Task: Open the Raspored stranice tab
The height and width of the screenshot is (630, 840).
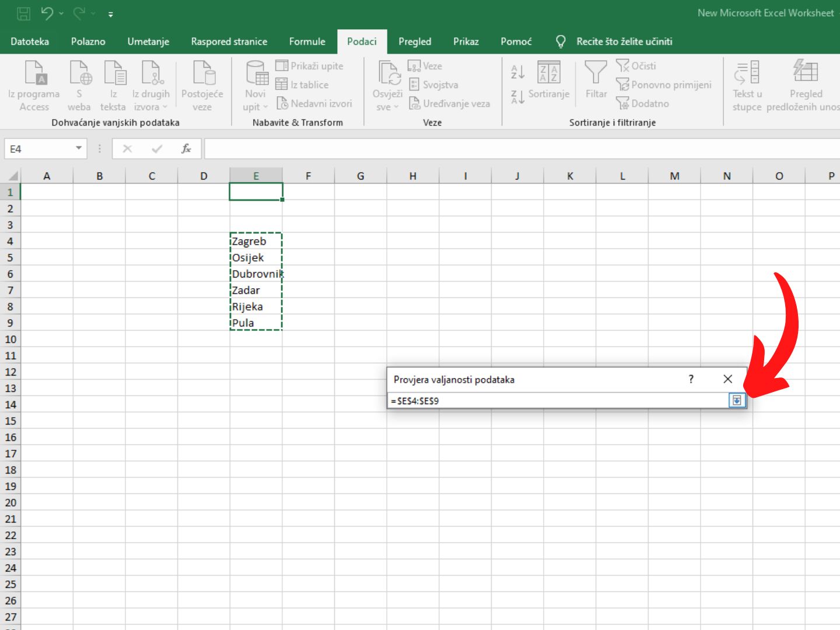Action: pos(229,41)
